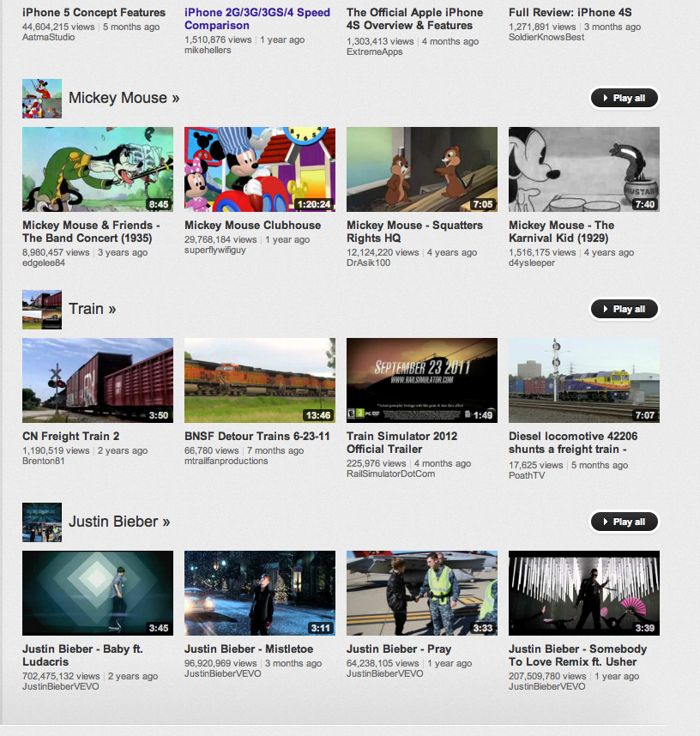The width and height of the screenshot is (700, 736).
Task: Open BNSF Detour Trains thumbnail
Action: (260, 380)
